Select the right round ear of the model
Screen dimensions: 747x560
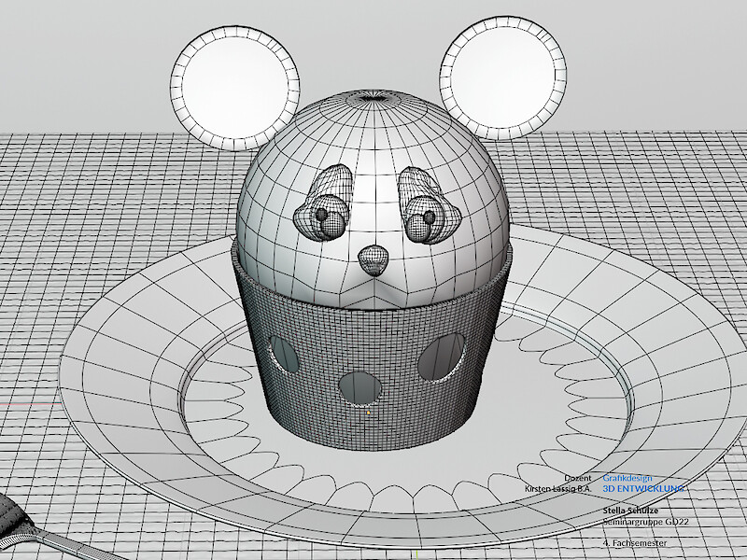(503, 78)
